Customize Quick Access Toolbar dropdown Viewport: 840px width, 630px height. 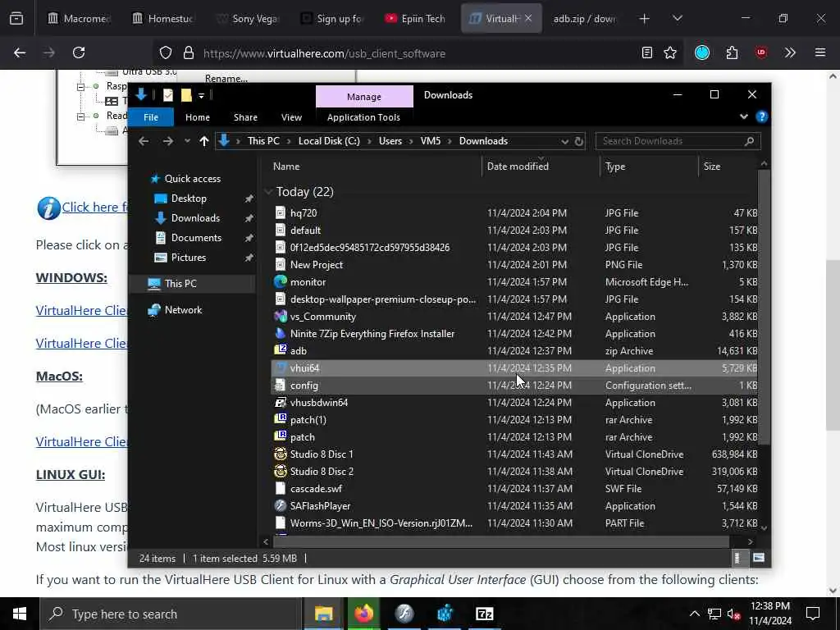(x=202, y=95)
